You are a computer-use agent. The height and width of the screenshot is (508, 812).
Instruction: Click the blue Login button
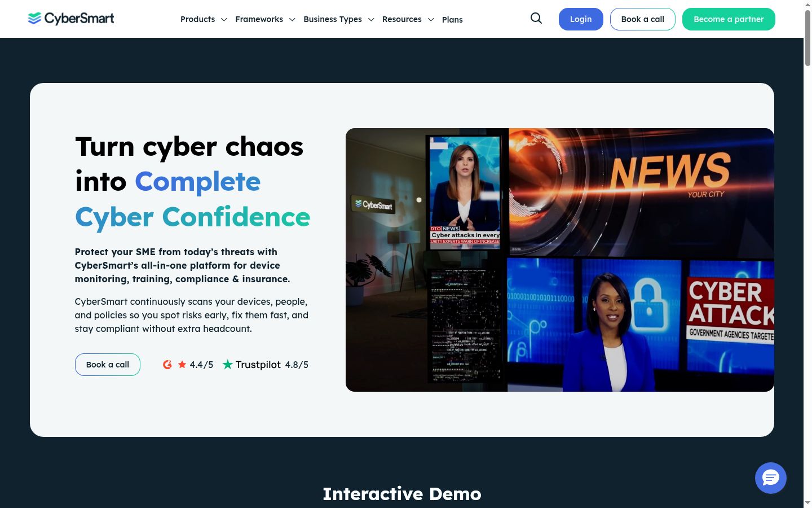[581, 19]
